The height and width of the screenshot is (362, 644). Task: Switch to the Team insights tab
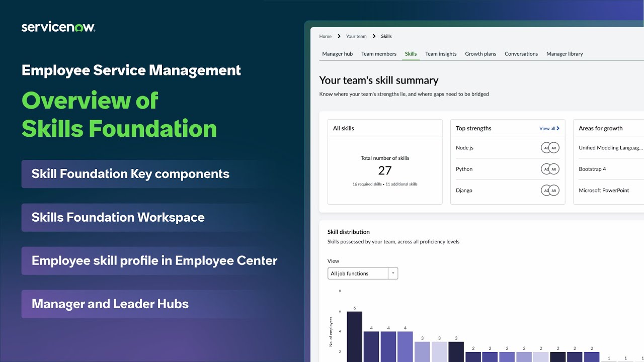440,54
